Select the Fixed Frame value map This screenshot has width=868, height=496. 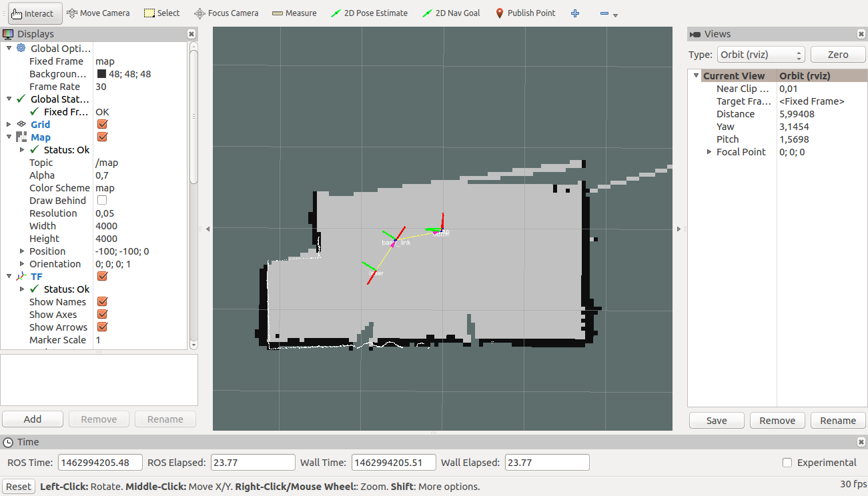pyautogui.click(x=105, y=61)
